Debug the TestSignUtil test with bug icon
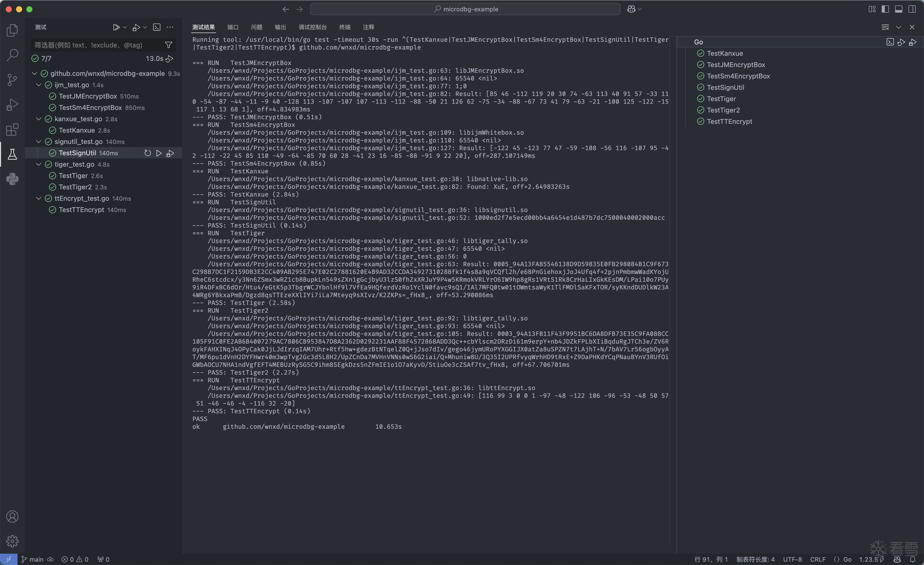 (170, 153)
